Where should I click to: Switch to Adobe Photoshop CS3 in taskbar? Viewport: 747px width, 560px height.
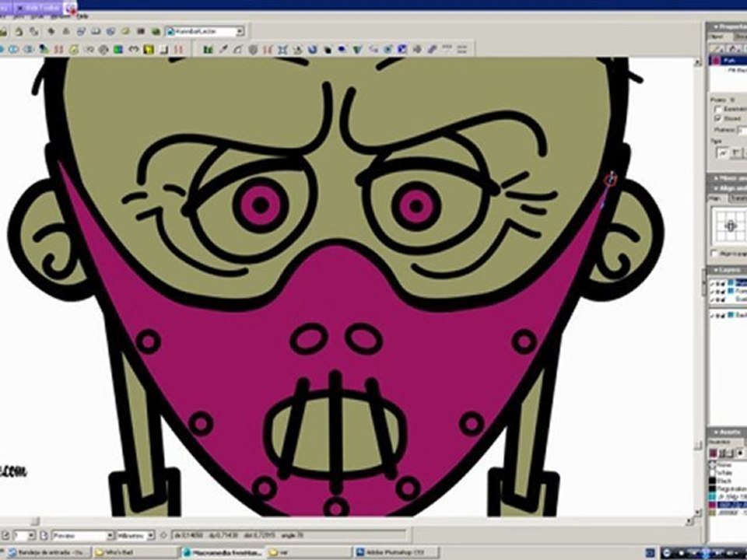[398, 552]
